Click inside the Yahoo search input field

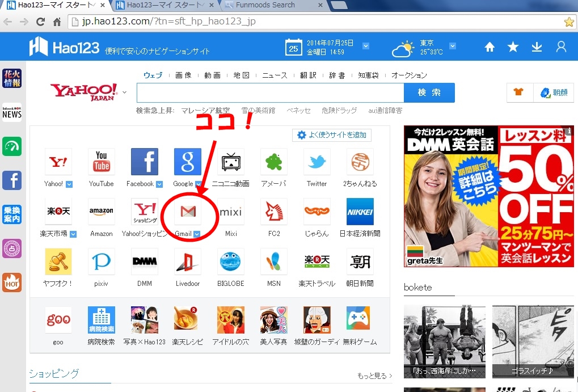tap(270, 93)
